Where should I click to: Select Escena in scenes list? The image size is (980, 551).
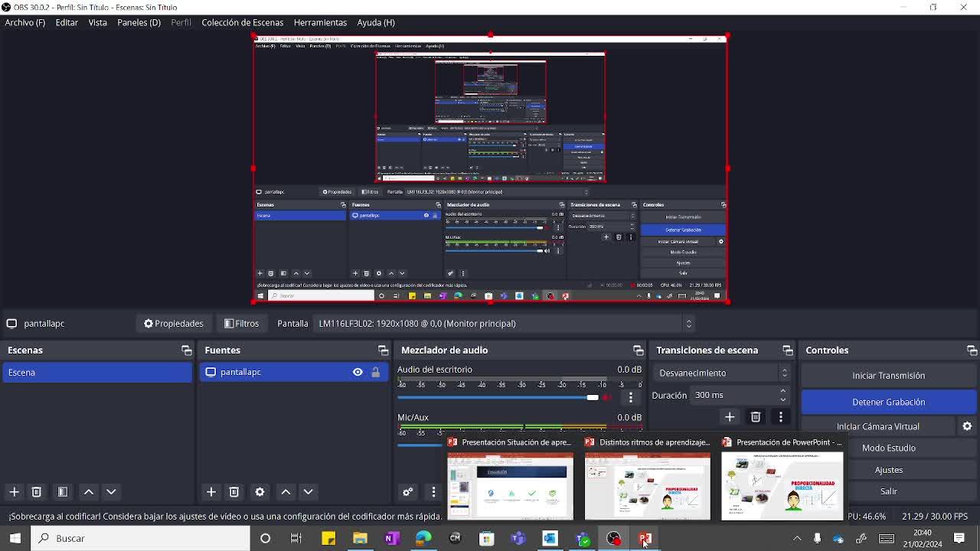96,372
